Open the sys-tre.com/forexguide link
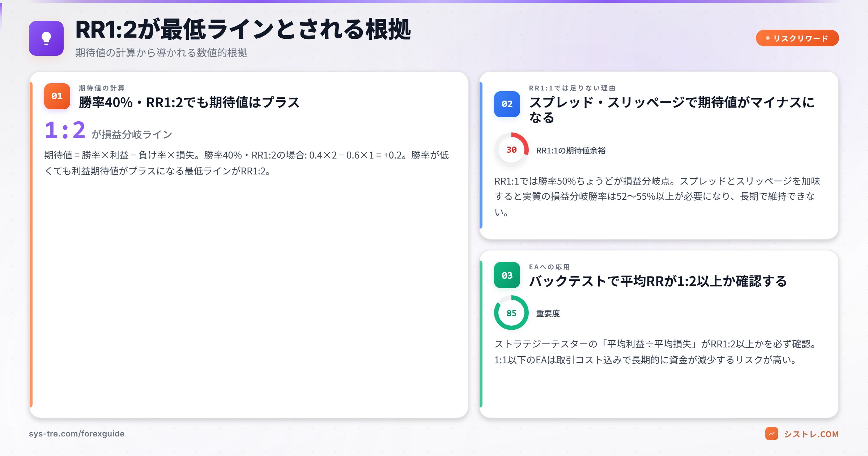The height and width of the screenshot is (456, 868). (77, 434)
